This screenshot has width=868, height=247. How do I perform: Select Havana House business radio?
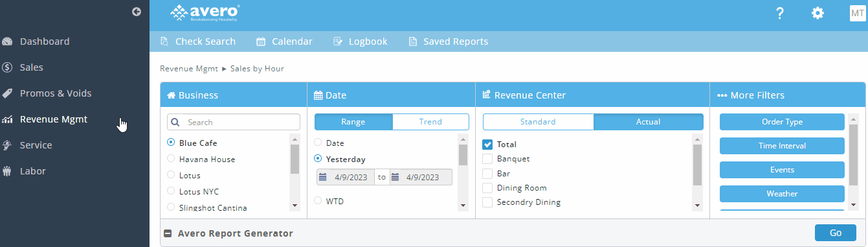click(x=171, y=159)
